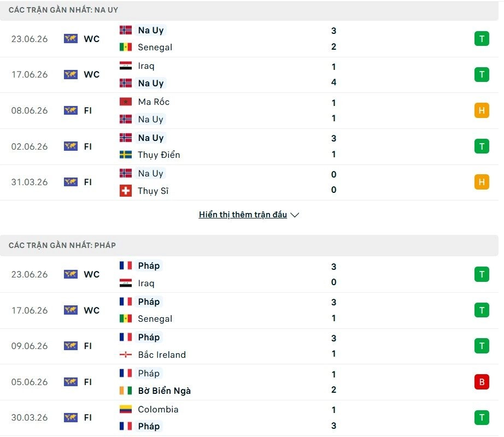
Task: Click the green T badge for Na Uy vs Senegal
Action: click(x=482, y=39)
